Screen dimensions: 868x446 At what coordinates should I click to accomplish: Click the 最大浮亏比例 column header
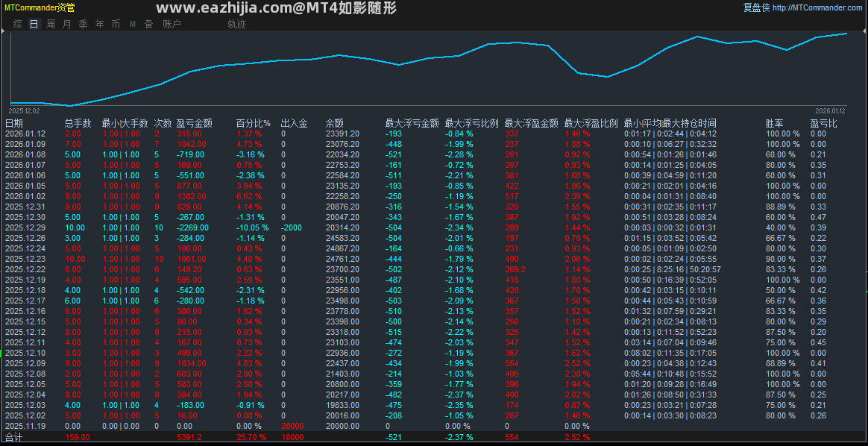472,123
